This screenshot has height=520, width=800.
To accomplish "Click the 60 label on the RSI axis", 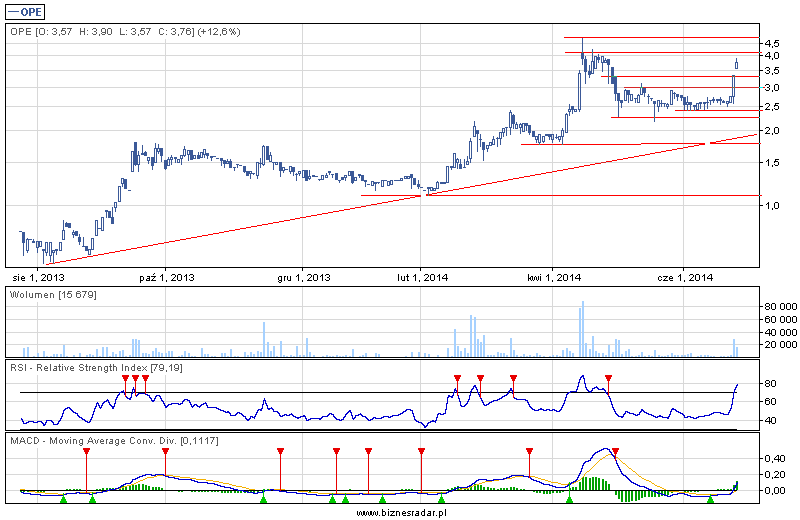I will click(770, 402).
